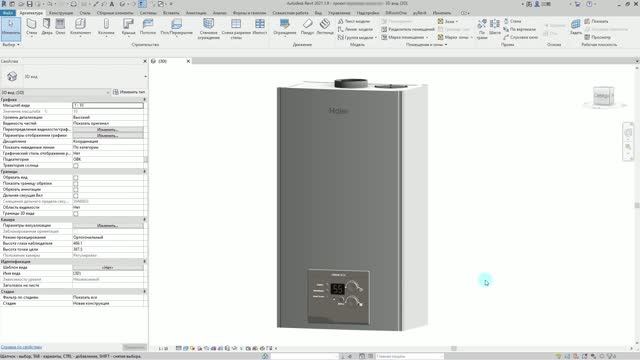Collapse the Стадии properties group

144,291
